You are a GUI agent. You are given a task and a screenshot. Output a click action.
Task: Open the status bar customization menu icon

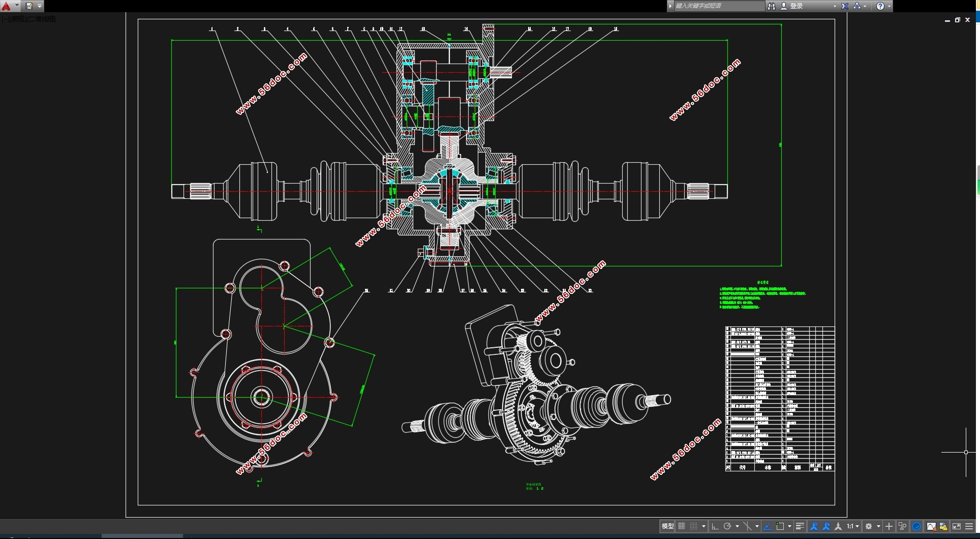click(x=969, y=526)
